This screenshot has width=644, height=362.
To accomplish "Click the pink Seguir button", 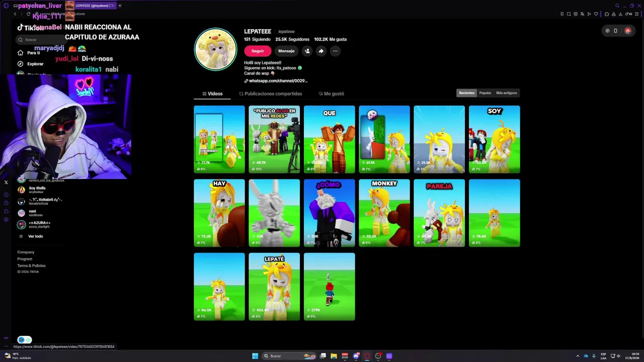I will pos(258,51).
